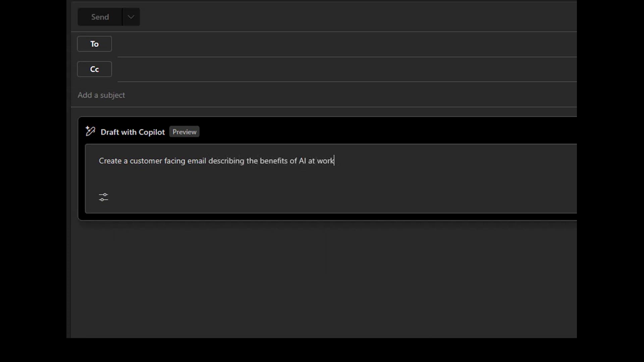
Task: Open the Send options dropdown arrow
Action: (131, 17)
